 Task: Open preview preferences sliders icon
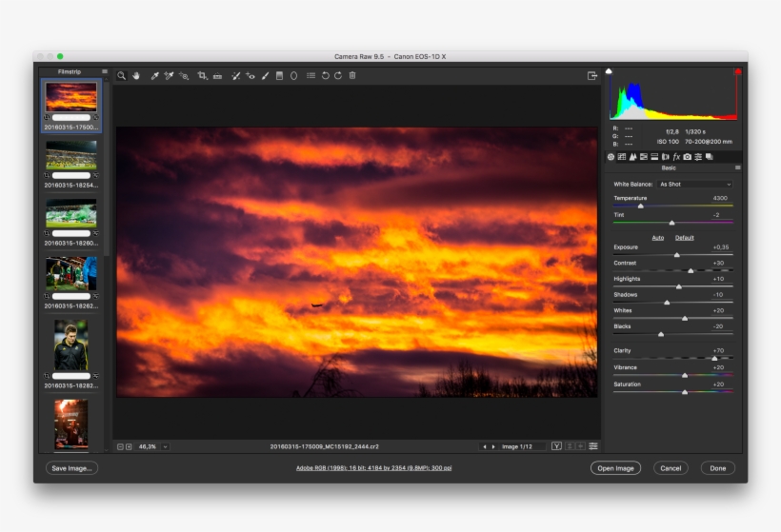(593, 446)
